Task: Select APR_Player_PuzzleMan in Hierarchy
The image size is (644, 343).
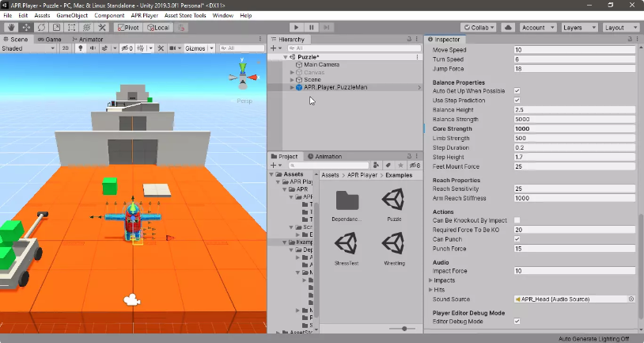Action: click(x=335, y=87)
